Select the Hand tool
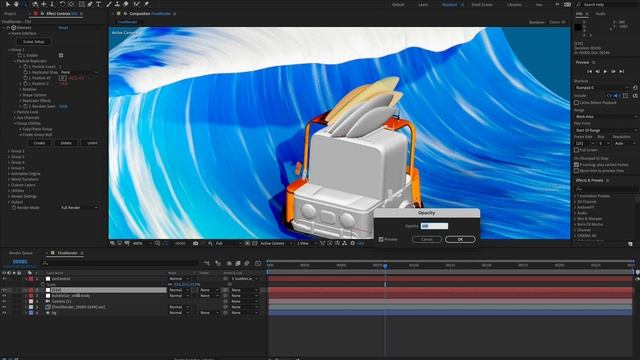The image size is (640, 360). coord(16,4)
